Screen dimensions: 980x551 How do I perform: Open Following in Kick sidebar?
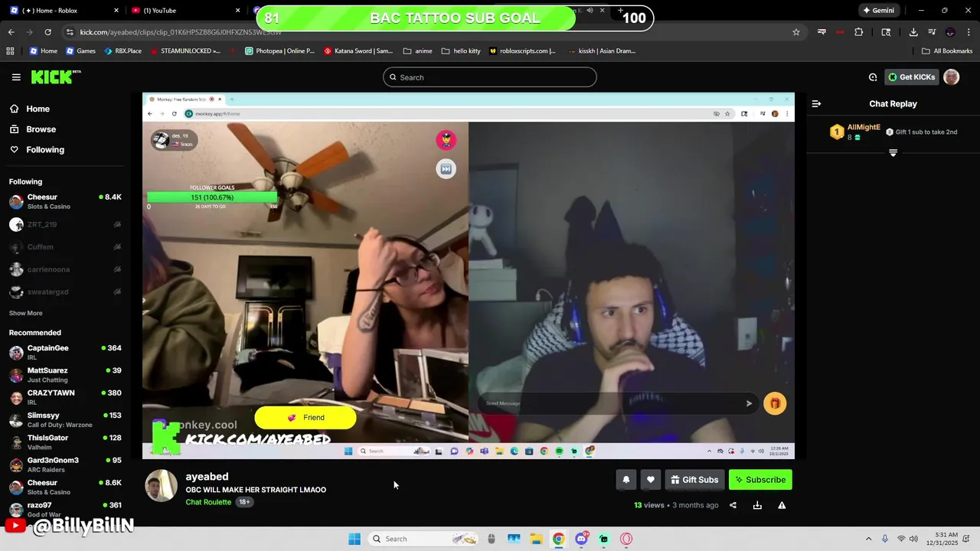[x=38, y=150]
